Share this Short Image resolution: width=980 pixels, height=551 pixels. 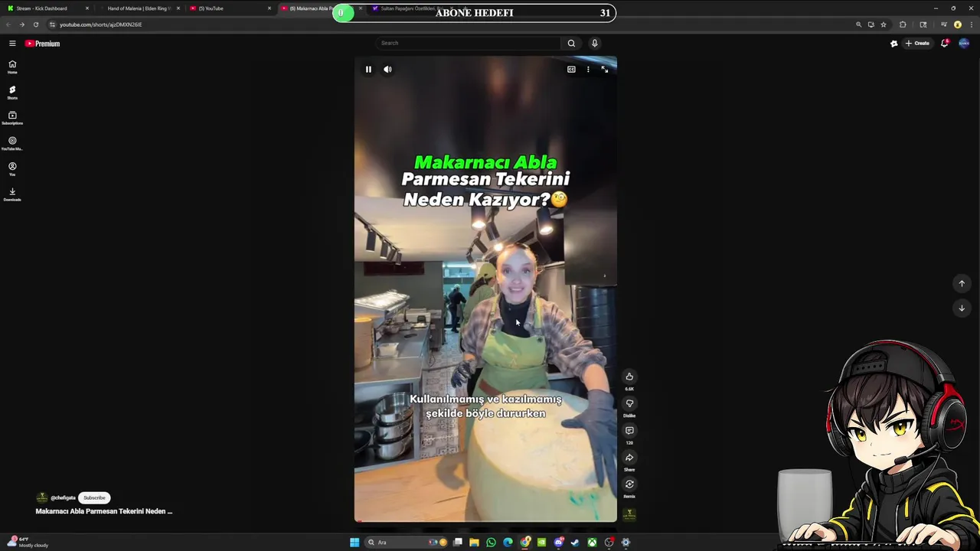(x=629, y=458)
